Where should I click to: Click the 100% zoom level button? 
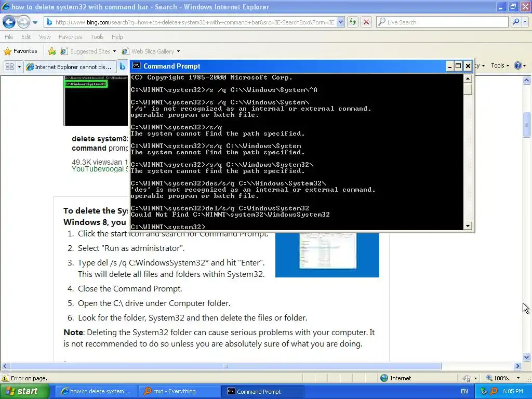coord(497,378)
